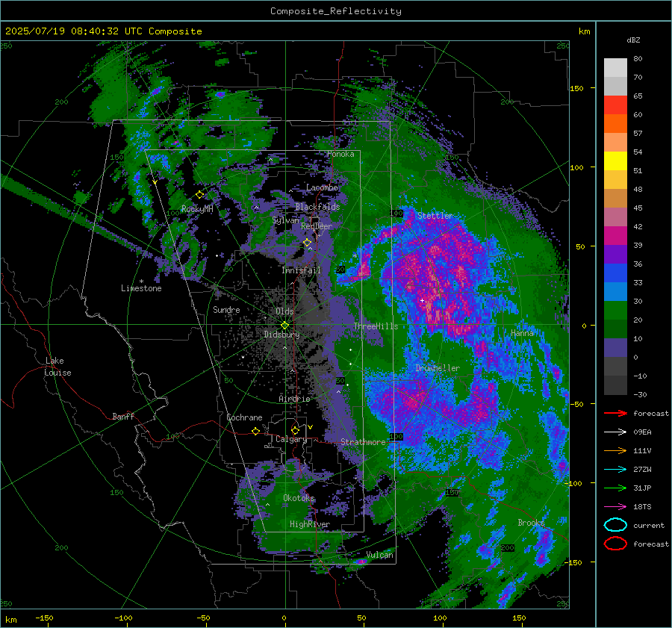Click the cyan 27ZW arrow icon
The width and height of the screenshot is (672, 628).
[615, 470]
